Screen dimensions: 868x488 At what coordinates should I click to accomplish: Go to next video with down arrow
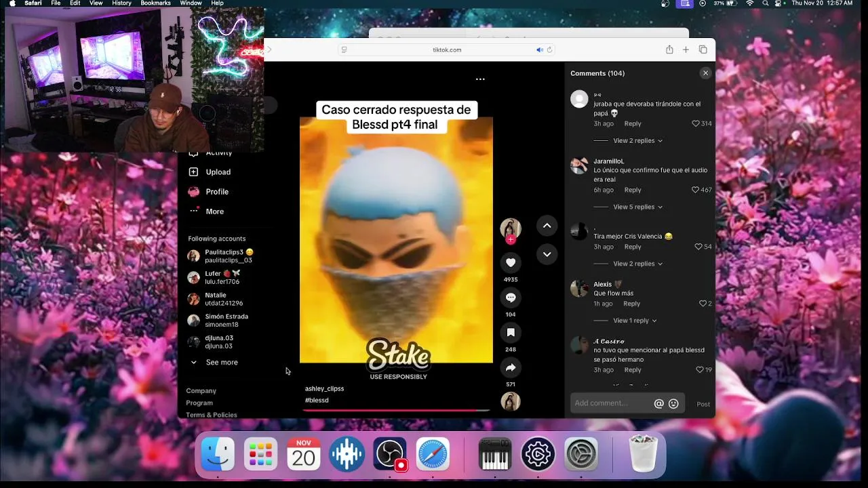point(547,254)
